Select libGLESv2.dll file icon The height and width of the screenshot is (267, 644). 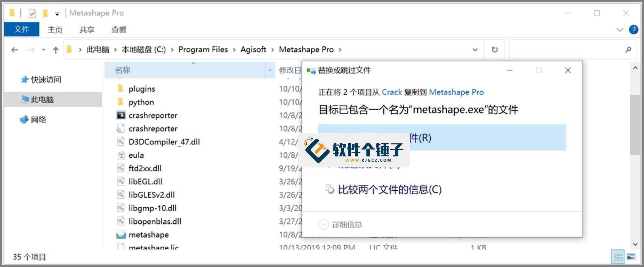click(121, 195)
